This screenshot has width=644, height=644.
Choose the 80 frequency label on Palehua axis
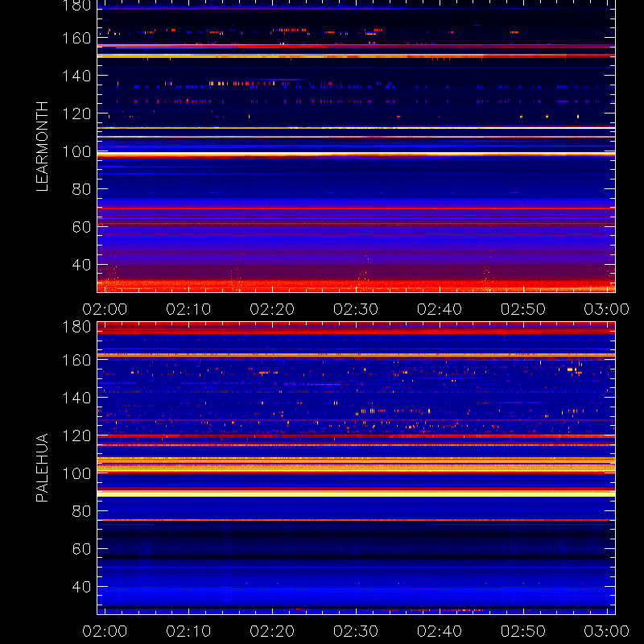click(81, 511)
